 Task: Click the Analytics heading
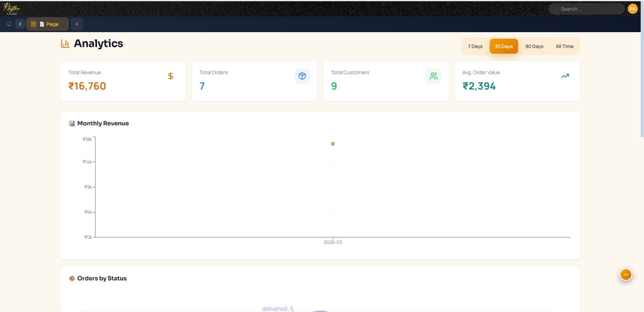coord(98,43)
